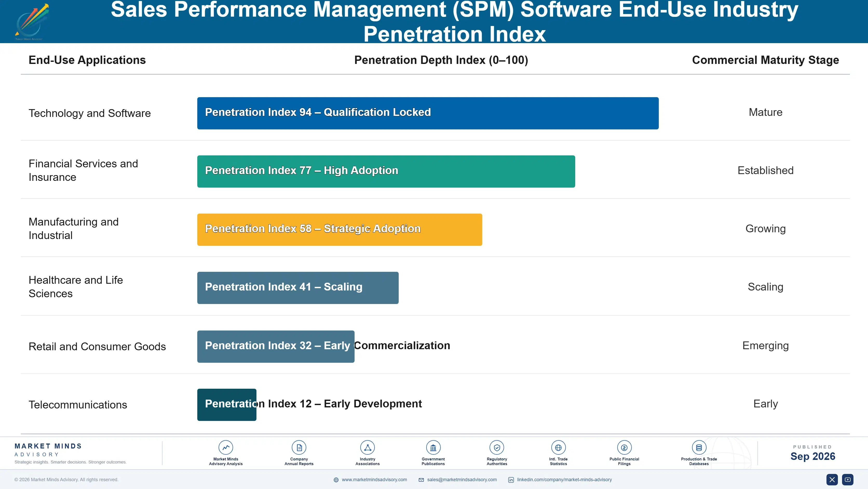Click the X social media icon
Image resolution: width=868 pixels, height=489 pixels.
(x=832, y=480)
